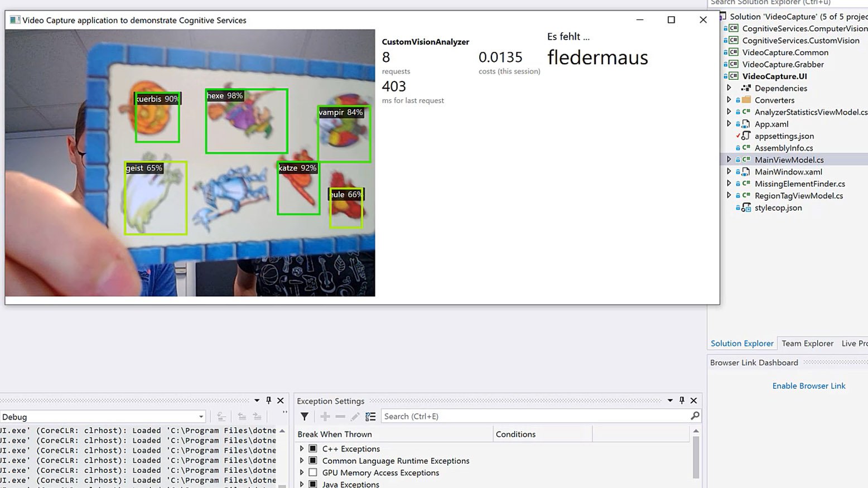This screenshot has width=868, height=488.
Task: Click the remove exception minus icon
Action: pos(340,417)
